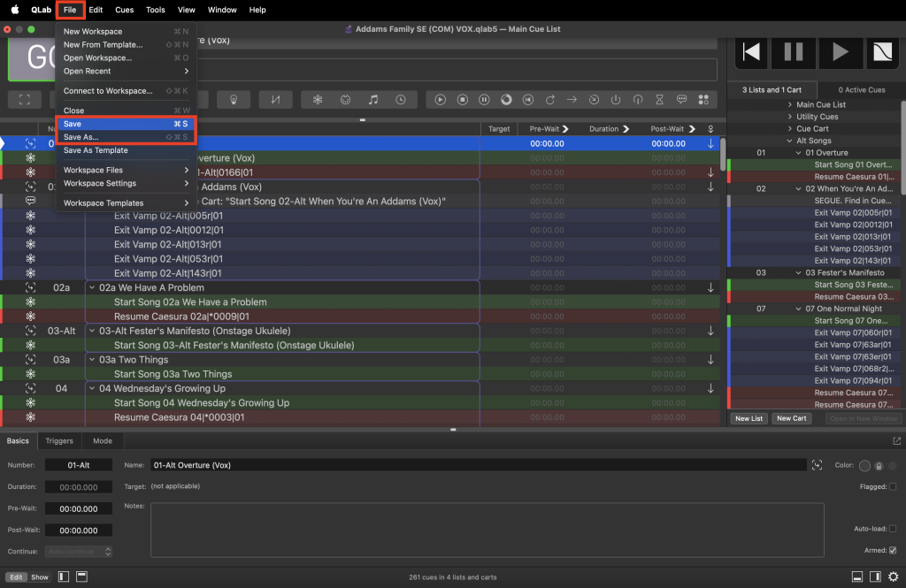This screenshot has width=906, height=588.
Task: Toggle the Post-Wait column arrow
Action: point(692,129)
